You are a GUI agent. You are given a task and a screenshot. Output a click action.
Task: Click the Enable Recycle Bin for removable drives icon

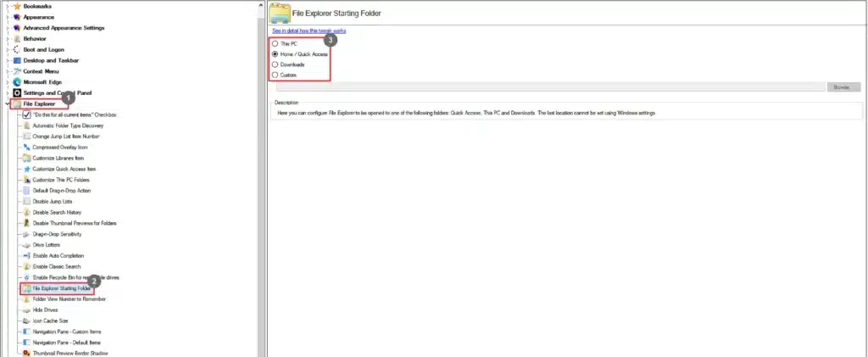point(26,277)
